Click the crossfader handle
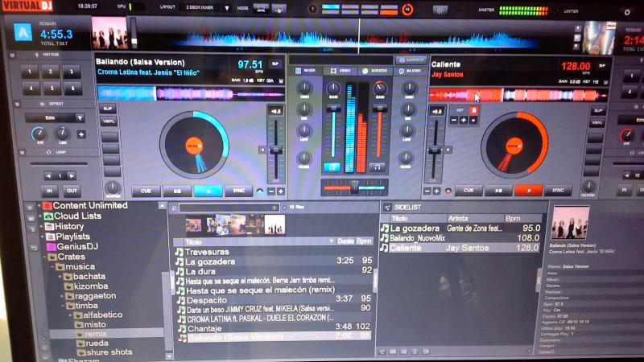 click(354, 187)
